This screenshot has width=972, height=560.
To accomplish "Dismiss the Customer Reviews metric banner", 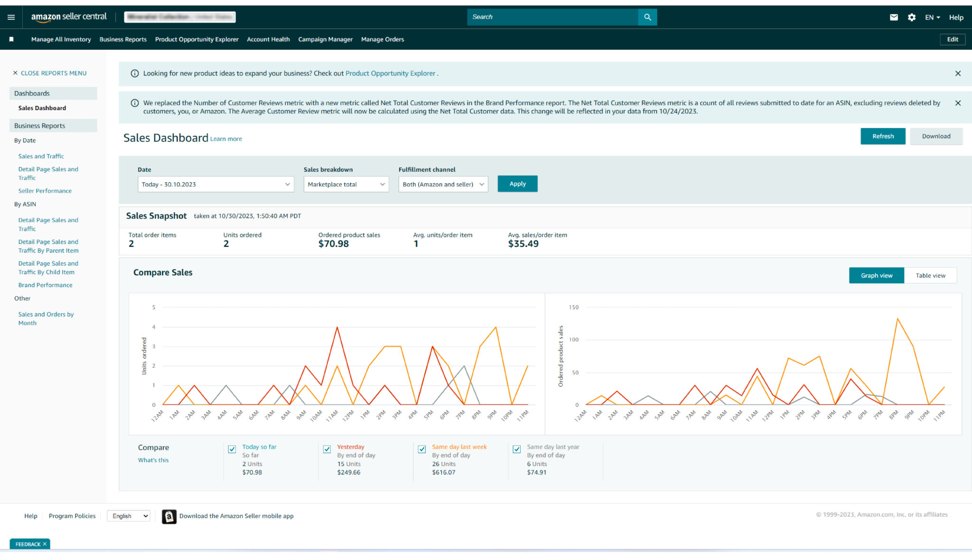I will coord(958,103).
